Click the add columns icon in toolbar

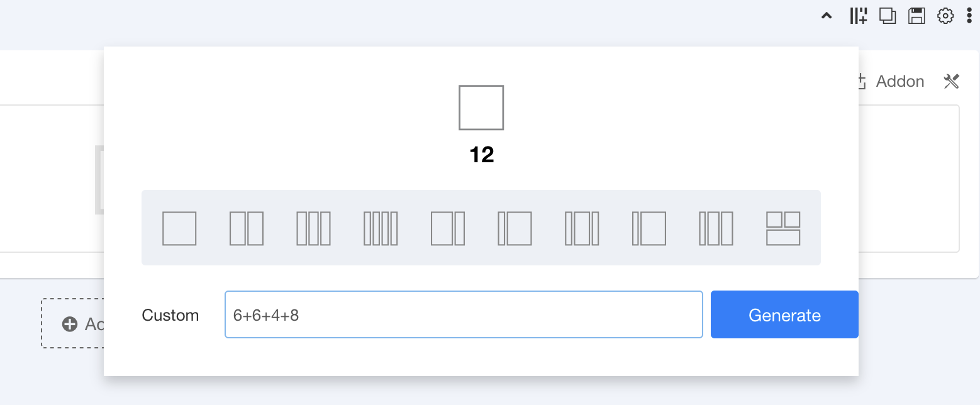tap(858, 16)
